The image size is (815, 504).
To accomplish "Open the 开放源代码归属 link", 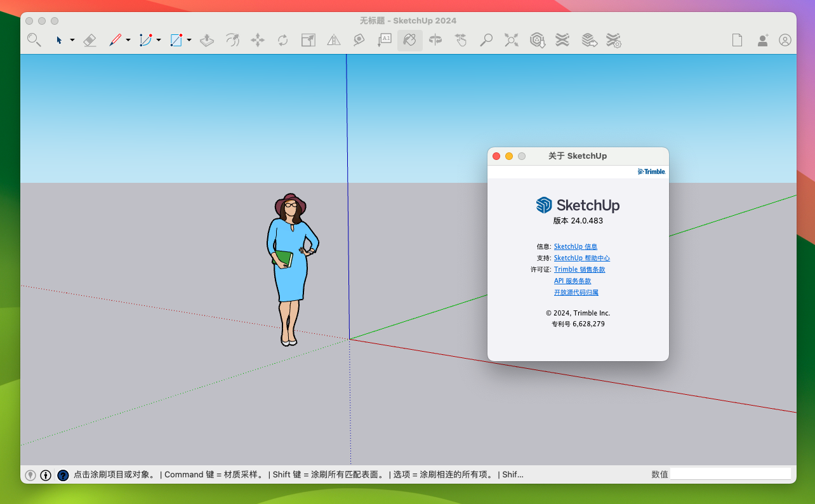I will (x=576, y=292).
